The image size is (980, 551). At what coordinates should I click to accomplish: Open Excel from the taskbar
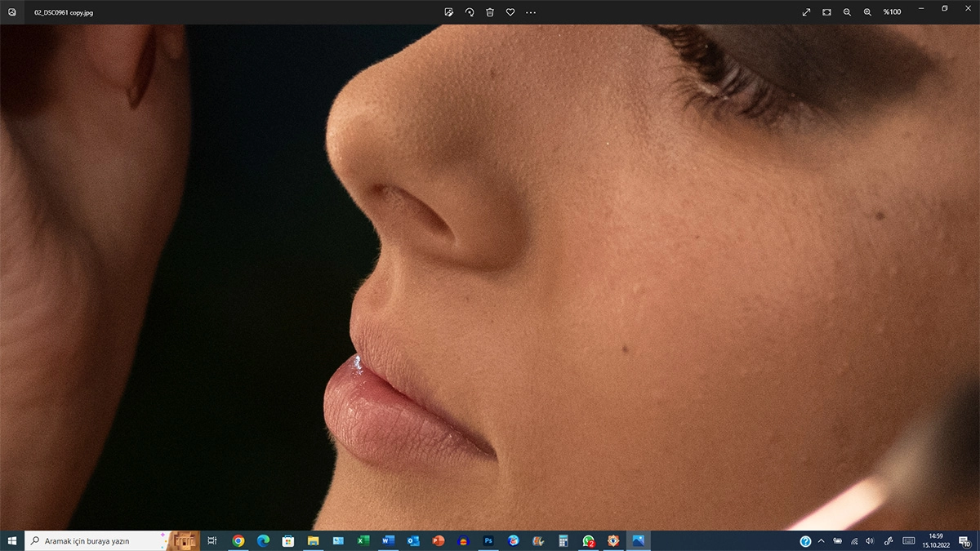(363, 540)
